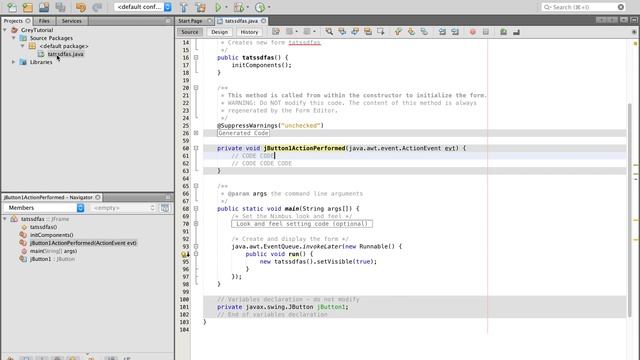
Task: Switch to Source view
Action: (x=190, y=32)
